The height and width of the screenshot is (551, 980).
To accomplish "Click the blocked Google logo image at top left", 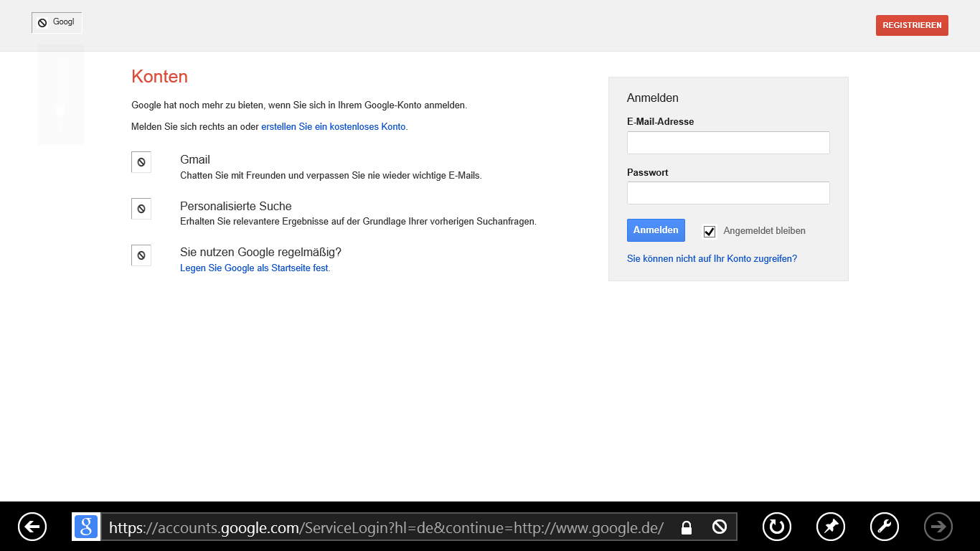I will (57, 22).
